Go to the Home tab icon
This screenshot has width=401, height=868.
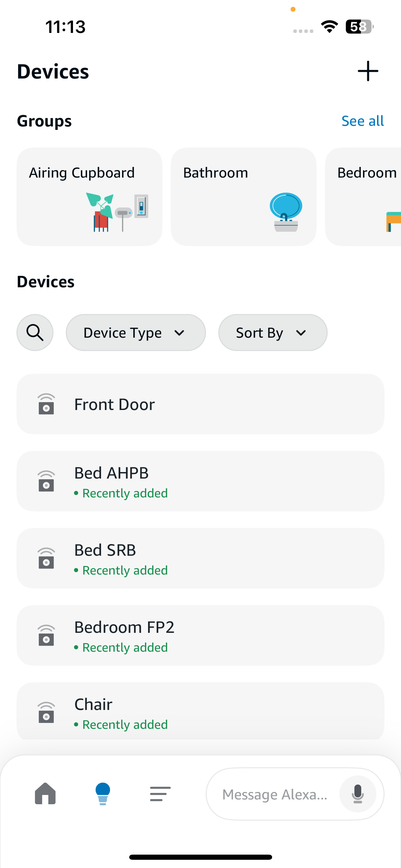(x=45, y=794)
